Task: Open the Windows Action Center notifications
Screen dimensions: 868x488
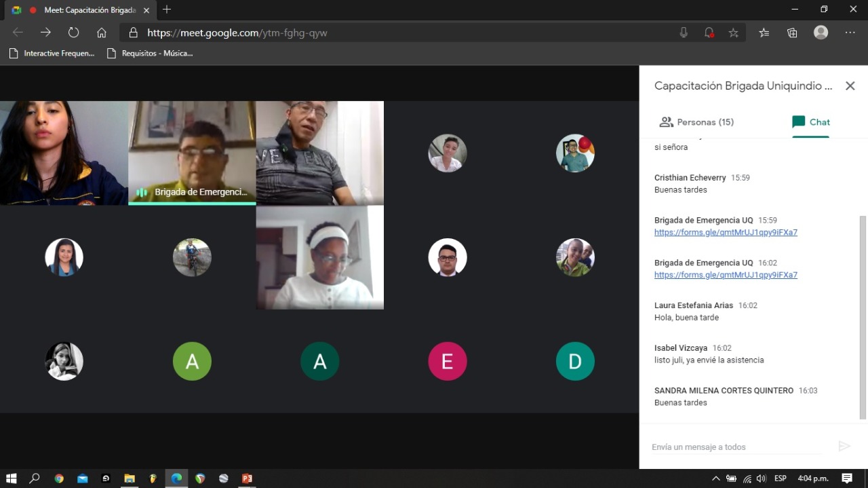Action: (x=847, y=478)
